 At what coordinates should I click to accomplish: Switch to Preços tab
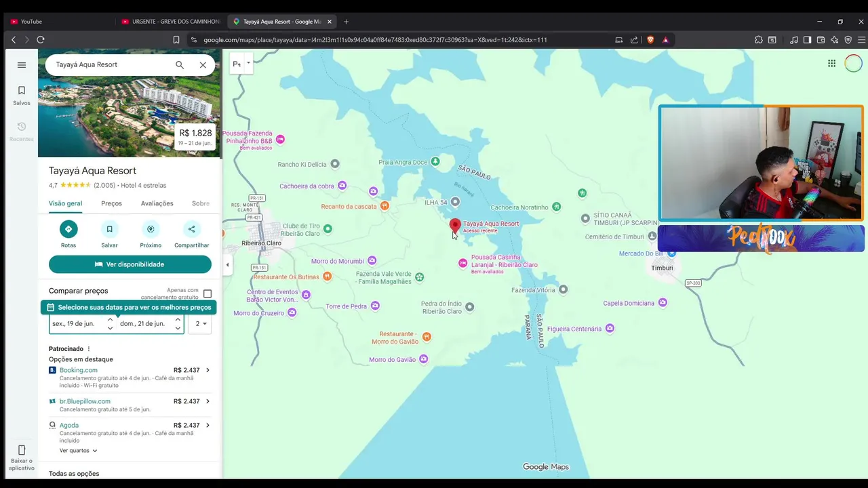[x=111, y=203]
